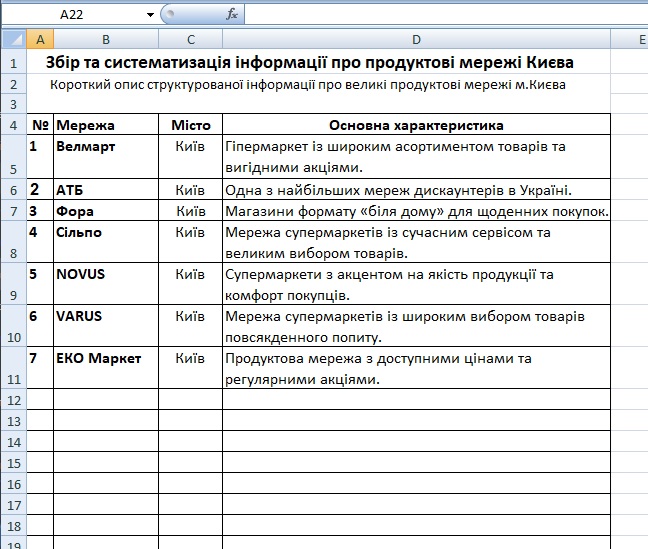Screen dimensions: 648x549
Task: Select the 'Фора' cell
Action: click(106, 211)
